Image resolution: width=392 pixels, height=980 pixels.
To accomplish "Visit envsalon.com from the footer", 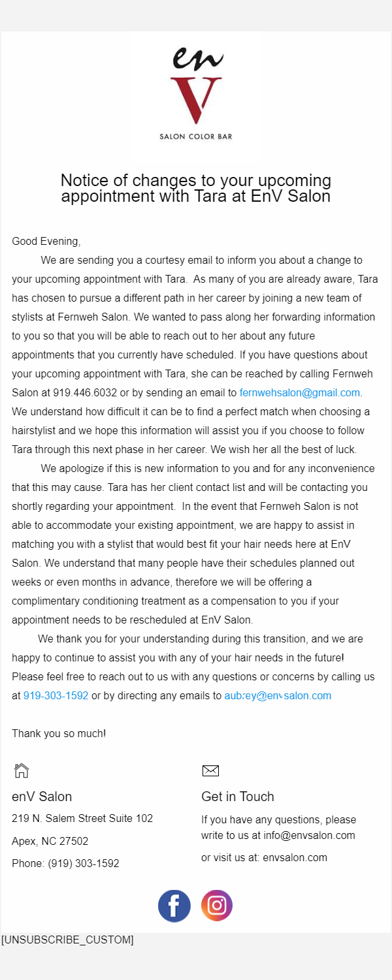I will [x=295, y=857].
